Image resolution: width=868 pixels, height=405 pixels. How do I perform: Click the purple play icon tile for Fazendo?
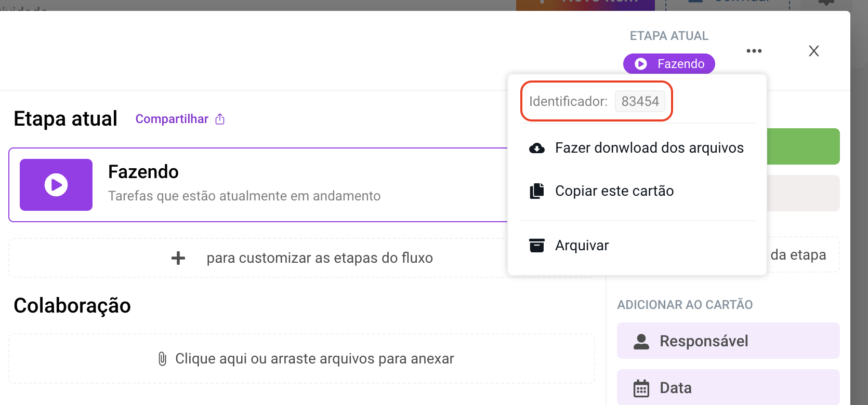click(56, 185)
